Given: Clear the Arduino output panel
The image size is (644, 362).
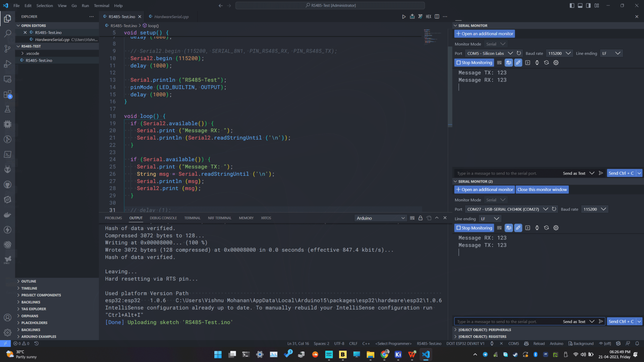Looking at the screenshot, I should (412, 218).
